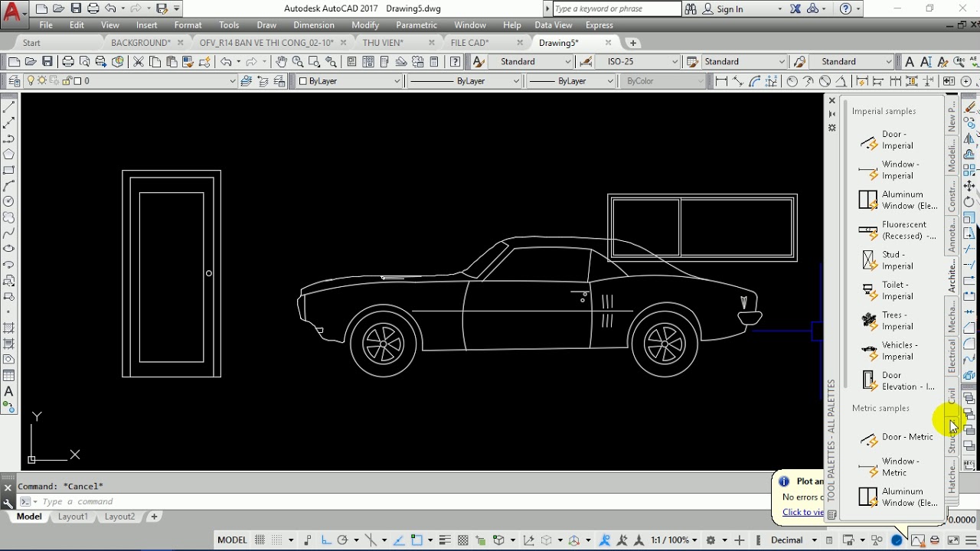Add a new layout with plus button

click(154, 517)
